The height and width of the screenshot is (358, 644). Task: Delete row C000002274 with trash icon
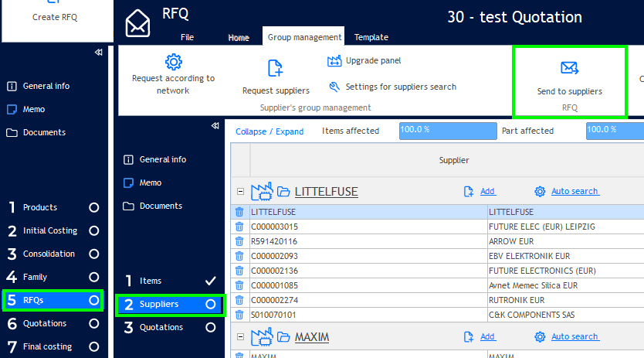coord(239,300)
